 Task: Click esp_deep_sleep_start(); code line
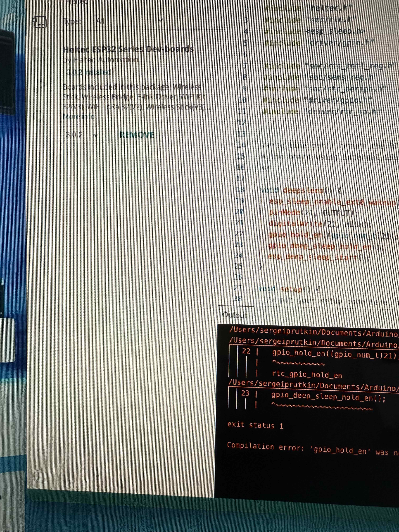[319, 257]
